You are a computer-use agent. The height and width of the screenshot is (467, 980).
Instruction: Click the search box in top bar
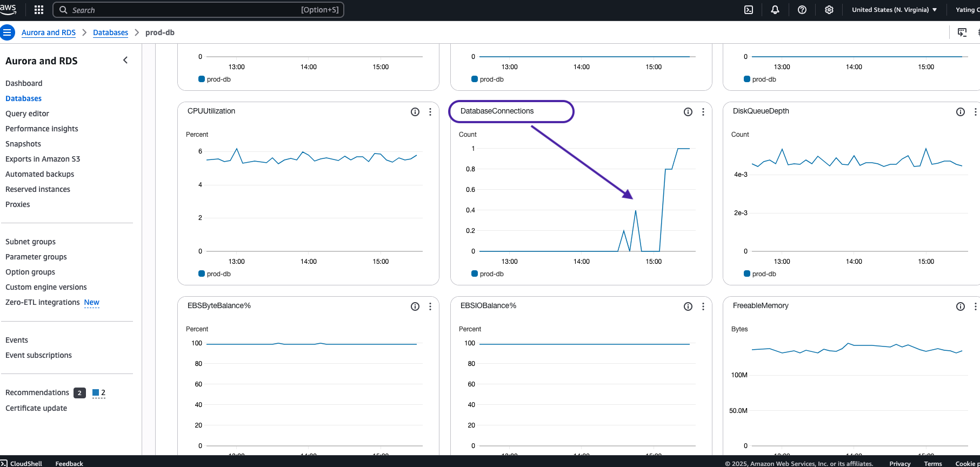(198, 10)
